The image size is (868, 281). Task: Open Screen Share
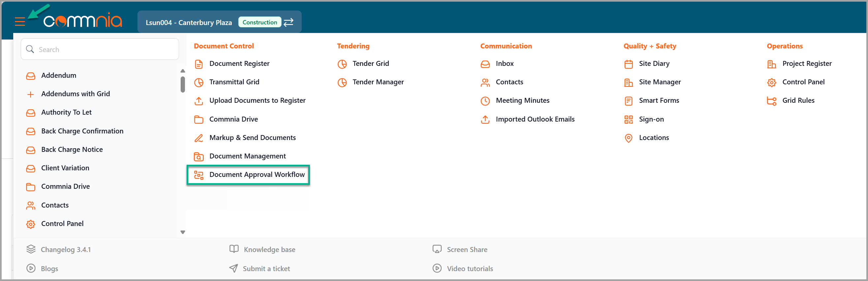click(x=467, y=250)
